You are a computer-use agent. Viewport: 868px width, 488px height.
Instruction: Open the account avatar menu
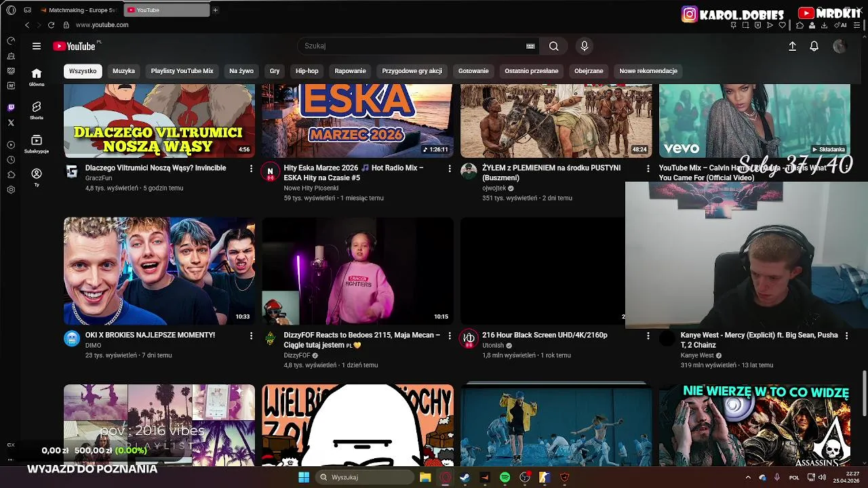coord(840,46)
